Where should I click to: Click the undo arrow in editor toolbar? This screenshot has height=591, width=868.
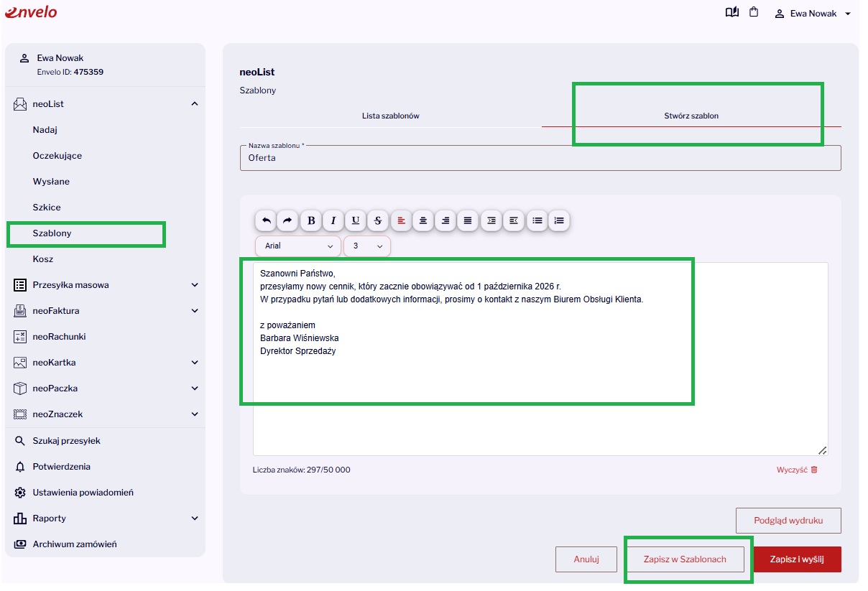point(266,220)
